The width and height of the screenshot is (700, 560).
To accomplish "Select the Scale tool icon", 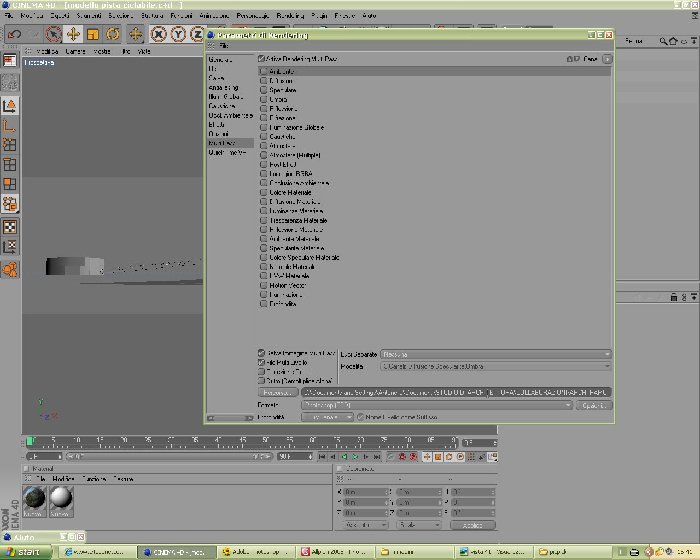I will (x=93, y=34).
